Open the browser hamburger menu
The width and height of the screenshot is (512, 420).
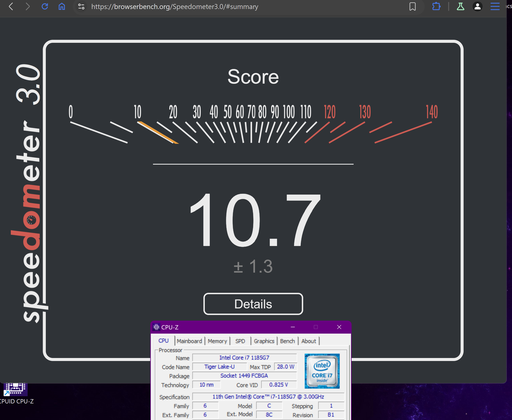(x=495, y=7)
